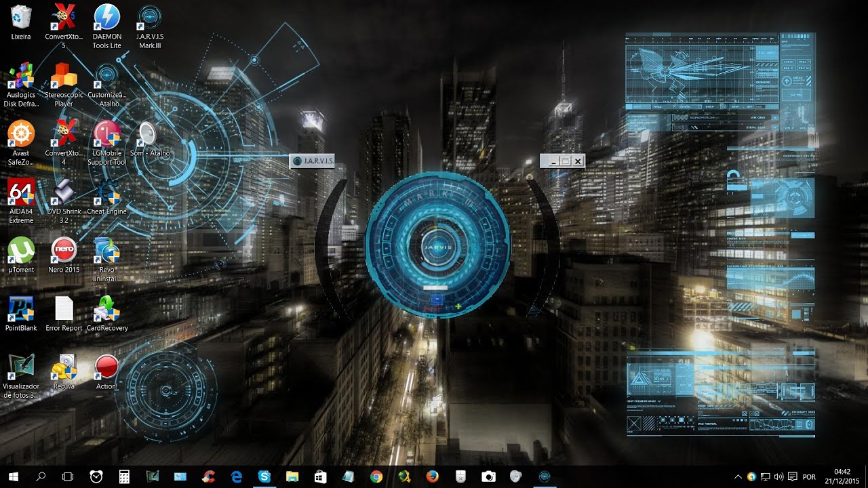Screen dimensions: 868x488
Task: Click the blue minus button in JARVIS widget
Action: pos(437,298)
